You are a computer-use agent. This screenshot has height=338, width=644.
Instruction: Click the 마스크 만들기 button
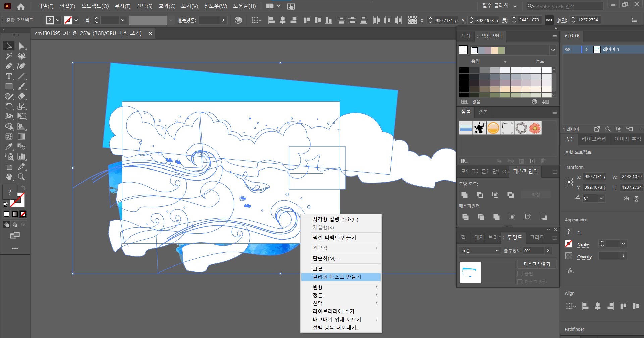pyautogui.click(x=537, y=264)
